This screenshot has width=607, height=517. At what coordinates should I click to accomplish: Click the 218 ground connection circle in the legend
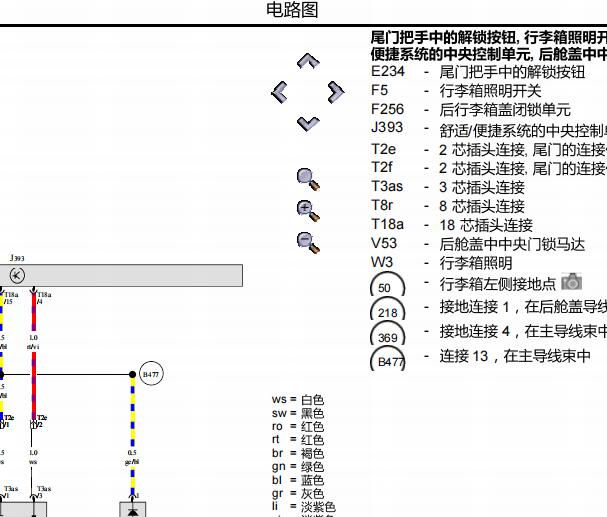tap(388, 309)
